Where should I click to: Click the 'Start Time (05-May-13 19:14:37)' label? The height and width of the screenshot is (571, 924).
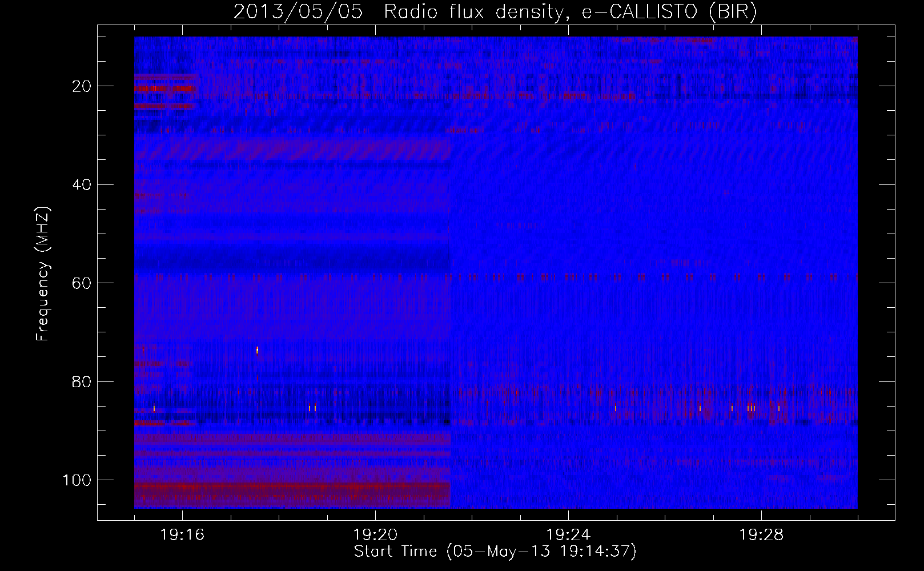point(495,552)
